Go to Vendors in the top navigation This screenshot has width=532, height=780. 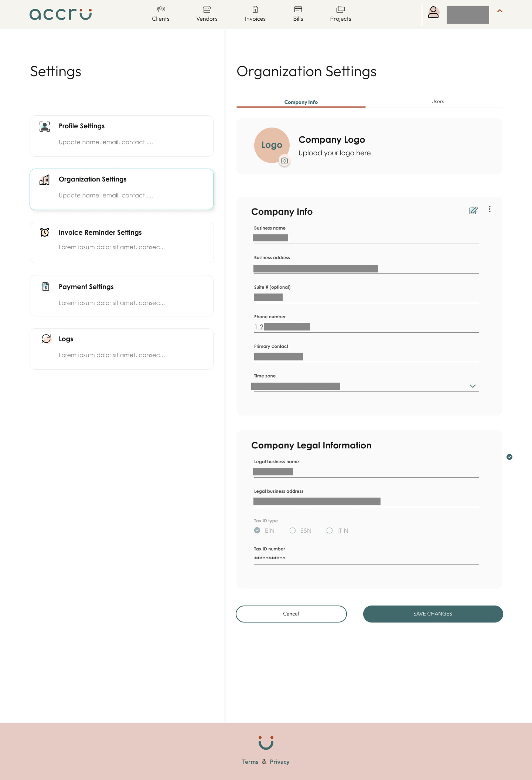207,14
